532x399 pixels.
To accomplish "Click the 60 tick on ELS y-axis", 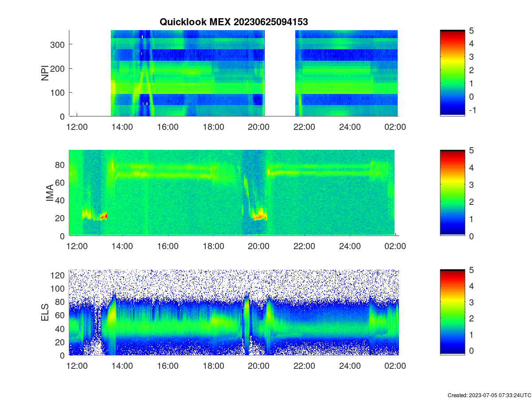I will click(61, 315).
